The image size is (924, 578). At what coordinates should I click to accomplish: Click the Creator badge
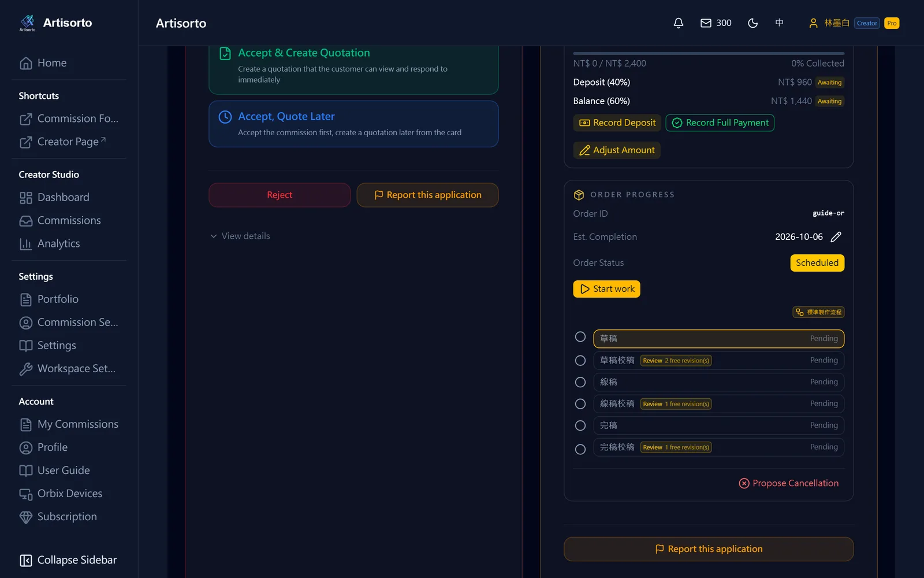click(867, 23)
